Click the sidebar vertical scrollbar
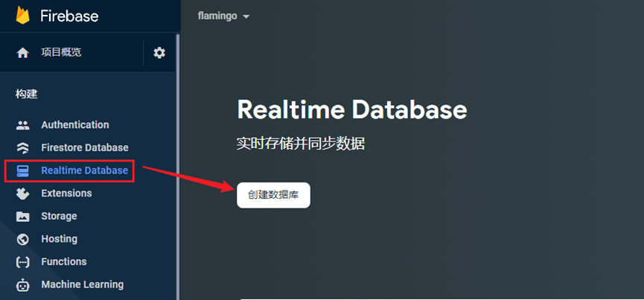 tap(178, 166)
